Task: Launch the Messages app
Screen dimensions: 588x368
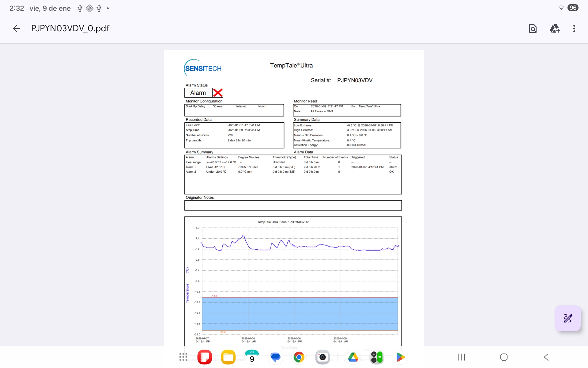Action: 275,357
